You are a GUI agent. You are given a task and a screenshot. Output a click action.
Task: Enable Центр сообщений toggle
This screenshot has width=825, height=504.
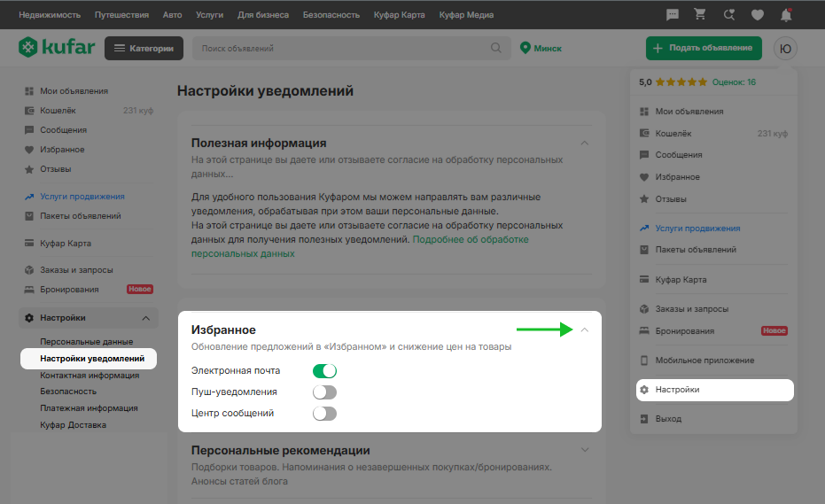[x=324, y=414]
